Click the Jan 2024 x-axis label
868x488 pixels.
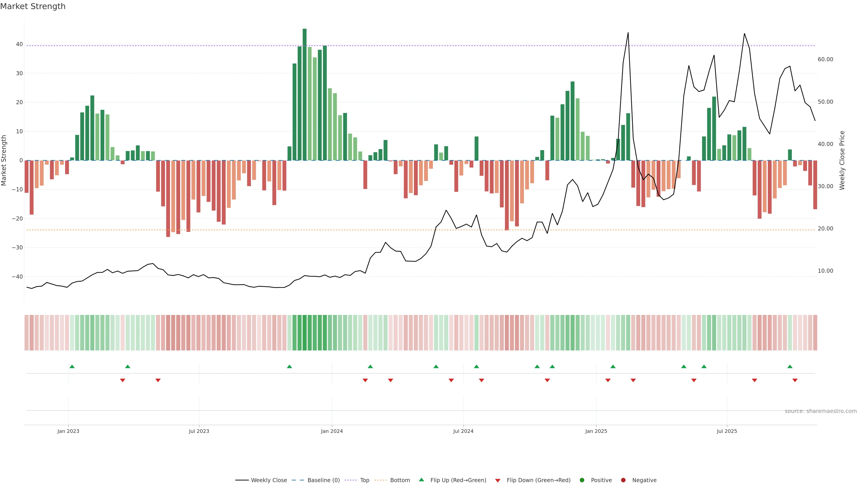(332, 431)
